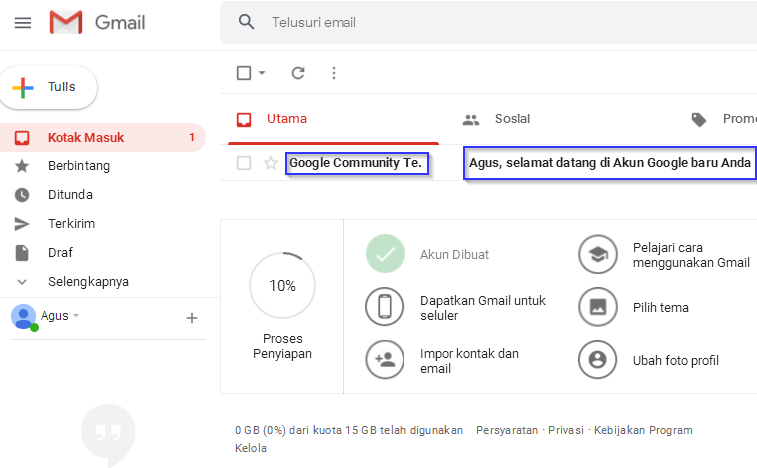Click the colorful plus compose icon

23,88
